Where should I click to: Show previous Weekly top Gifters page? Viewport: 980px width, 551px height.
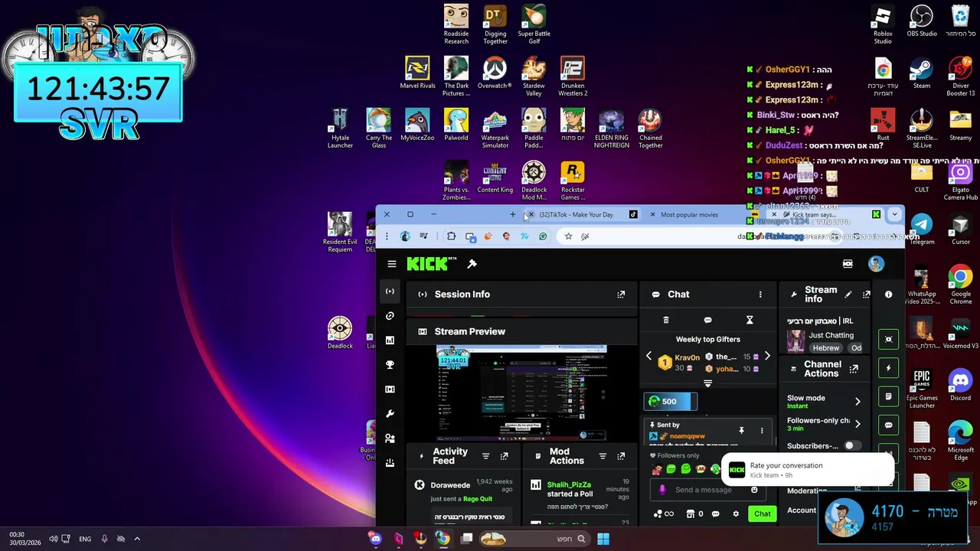click(648, 357)
